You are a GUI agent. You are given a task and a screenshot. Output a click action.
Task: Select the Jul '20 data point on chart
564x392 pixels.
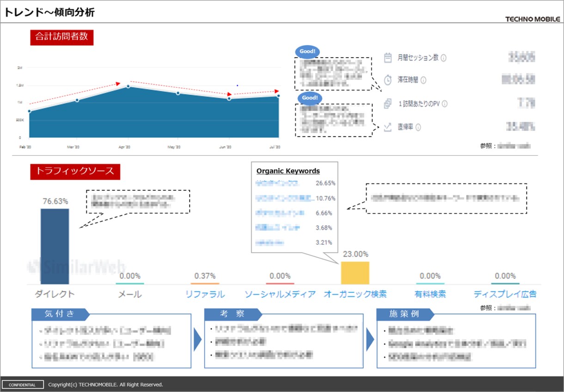point(278,96)
